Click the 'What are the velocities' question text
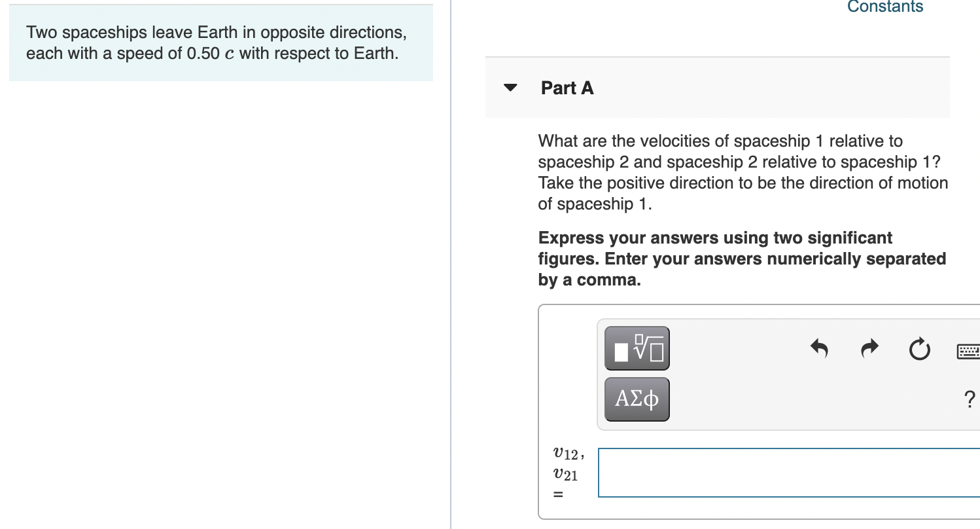The image size is (980, 529). (x=720, y=141)
